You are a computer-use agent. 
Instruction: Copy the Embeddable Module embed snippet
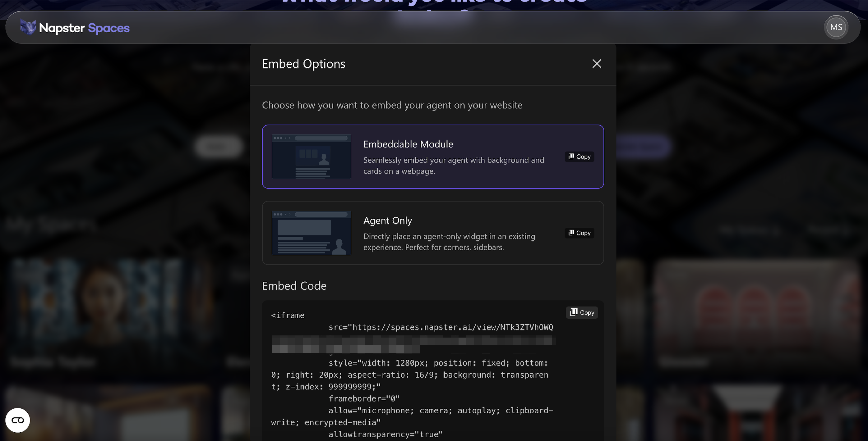pos(579,157)
